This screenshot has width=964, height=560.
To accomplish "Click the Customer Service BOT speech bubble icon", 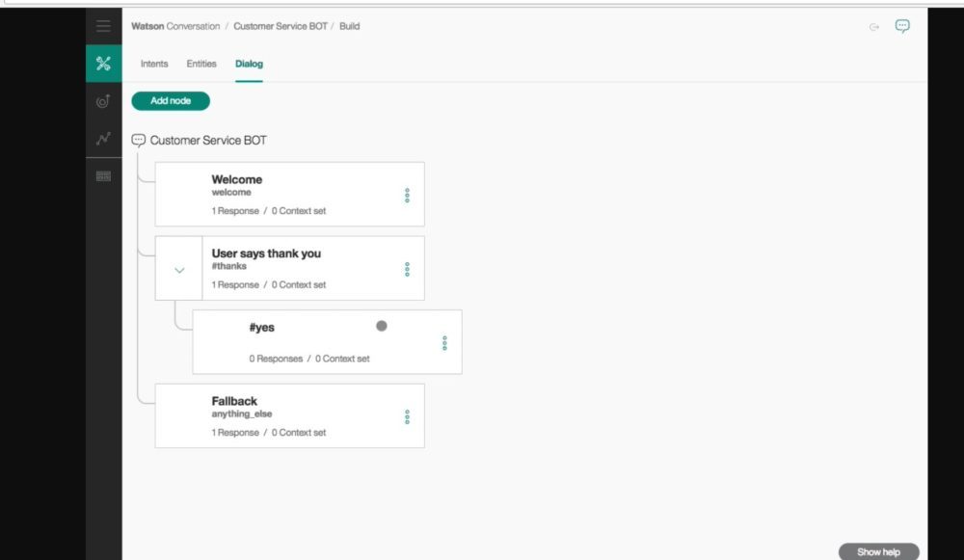I will (x=138, y=141).
